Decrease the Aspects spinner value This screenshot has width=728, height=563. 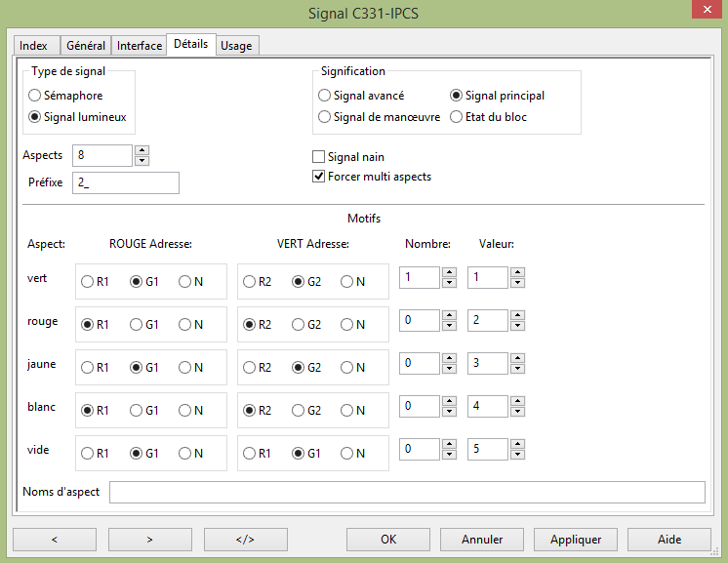142,160
